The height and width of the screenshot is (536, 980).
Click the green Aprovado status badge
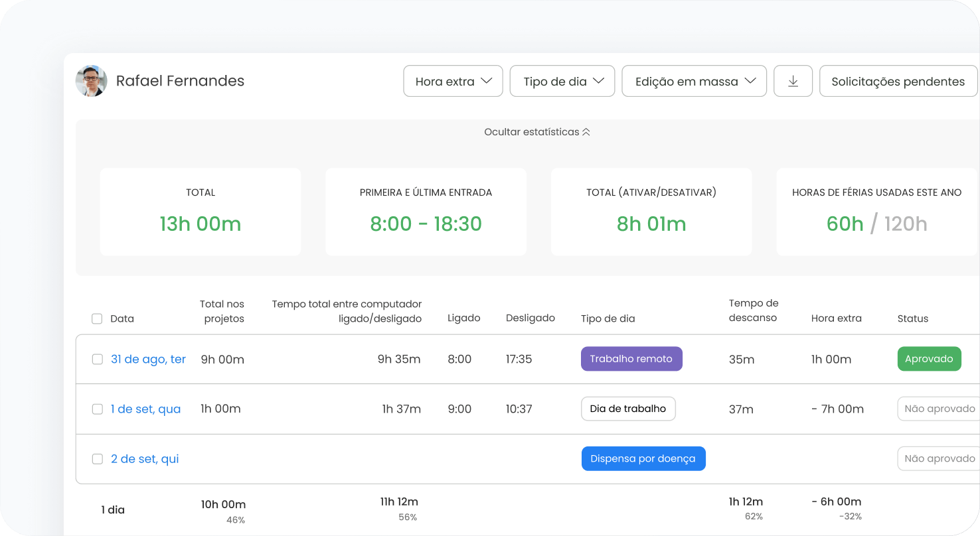[x=929, y=359]
